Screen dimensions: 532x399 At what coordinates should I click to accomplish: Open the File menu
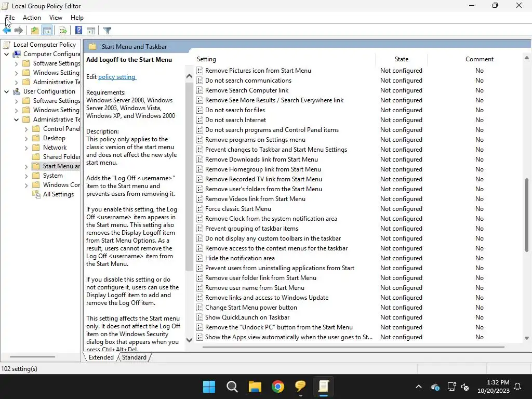click(10, 18)
